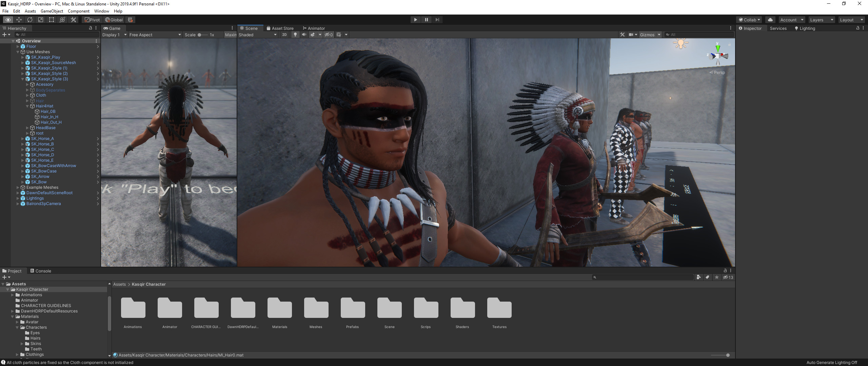Switch to the Lighting tab
This screenshot has width=868, height=366.
coord(805,28)
